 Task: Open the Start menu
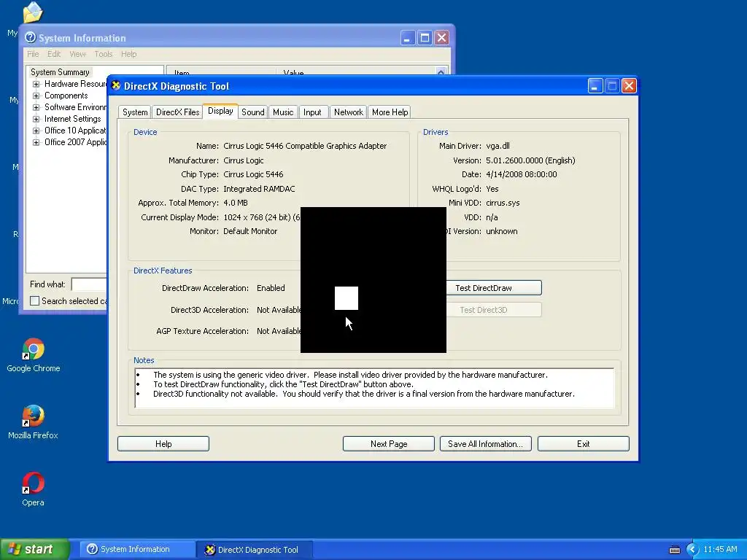[35, 549]
